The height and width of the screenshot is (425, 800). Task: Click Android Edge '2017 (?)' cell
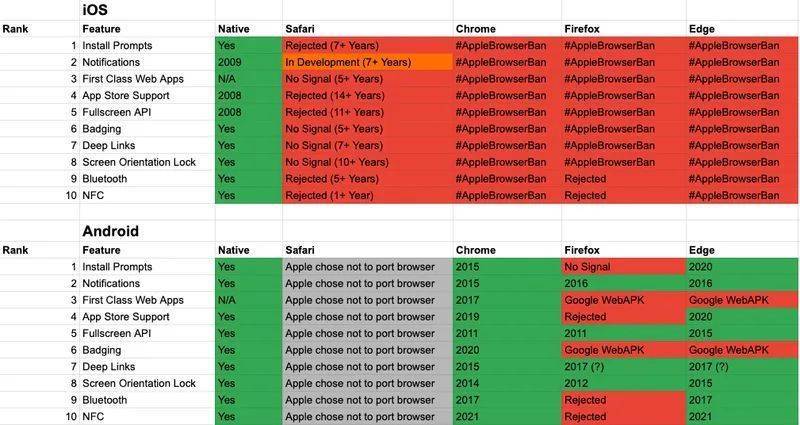[743, 367]
